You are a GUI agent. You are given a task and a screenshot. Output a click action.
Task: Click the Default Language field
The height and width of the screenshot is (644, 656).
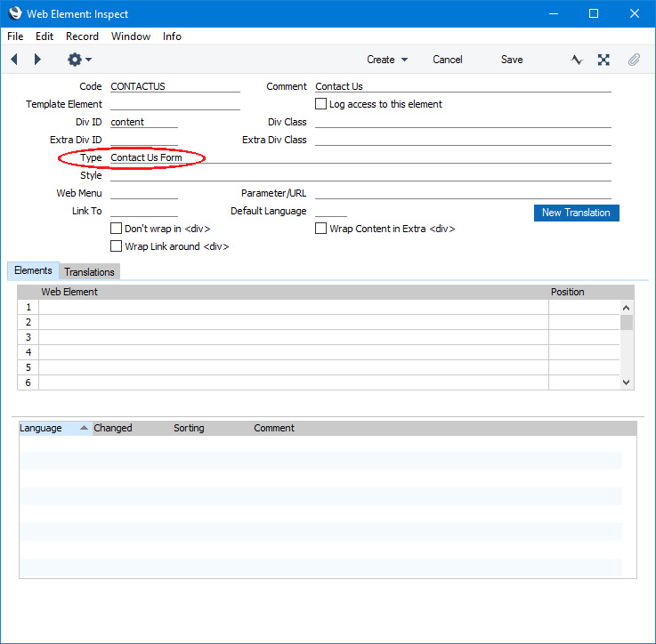pos(331,210)
